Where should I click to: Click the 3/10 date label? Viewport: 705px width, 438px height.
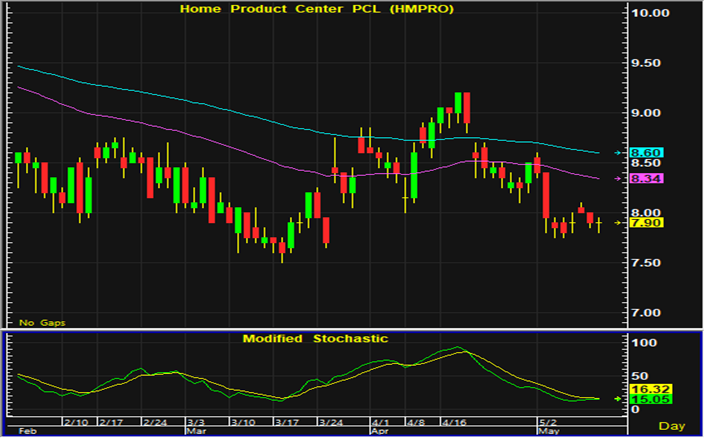[x=243, y=422]
